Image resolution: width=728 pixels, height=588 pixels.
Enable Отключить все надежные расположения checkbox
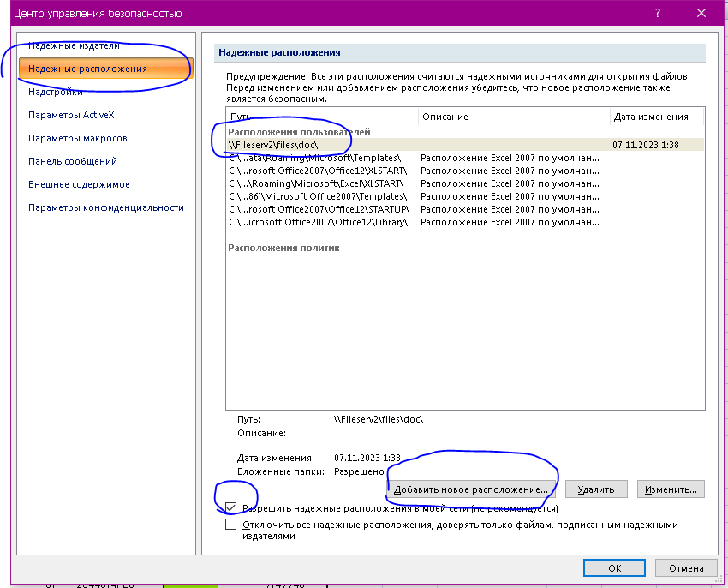tap(230, 525)
